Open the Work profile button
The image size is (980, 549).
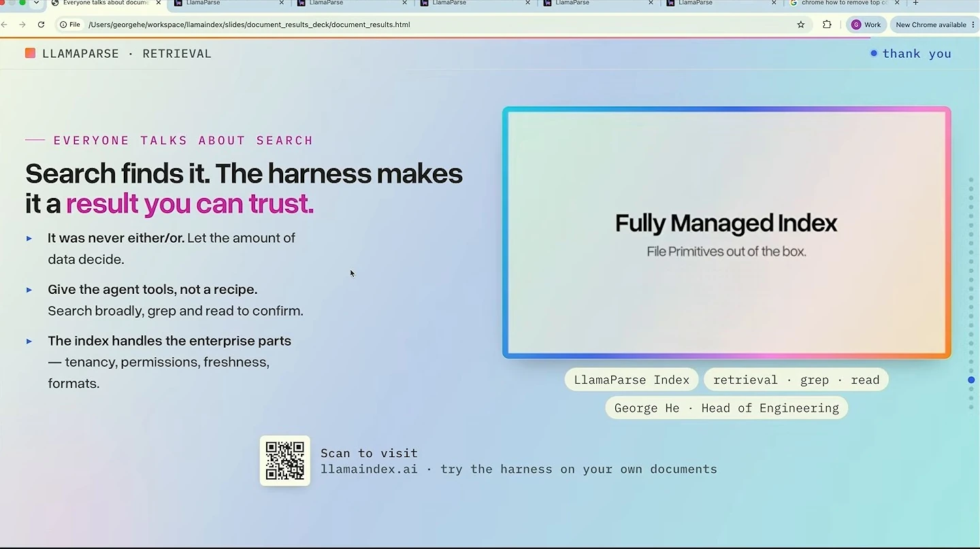tap(866, 24)
